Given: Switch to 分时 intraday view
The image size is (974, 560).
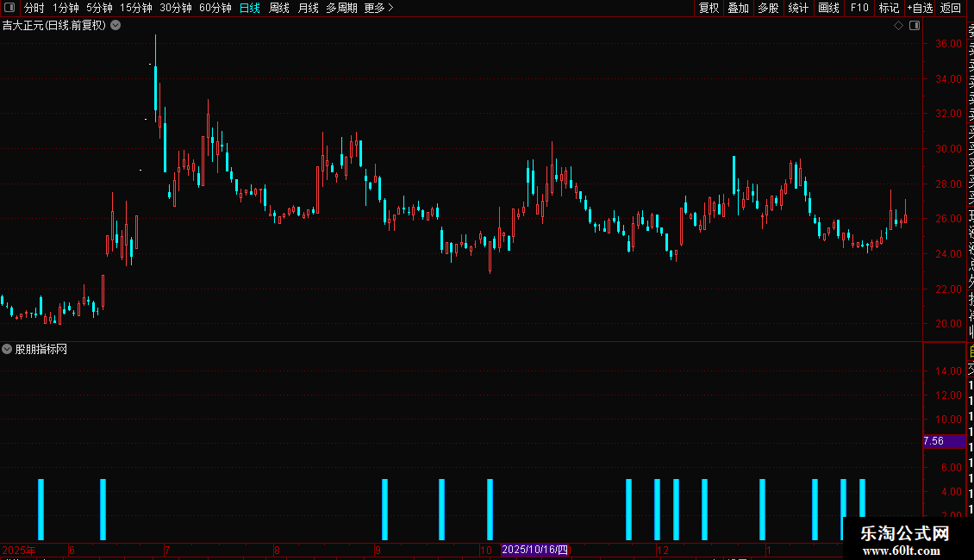Looking at the screenshot, I should [34, 8].
